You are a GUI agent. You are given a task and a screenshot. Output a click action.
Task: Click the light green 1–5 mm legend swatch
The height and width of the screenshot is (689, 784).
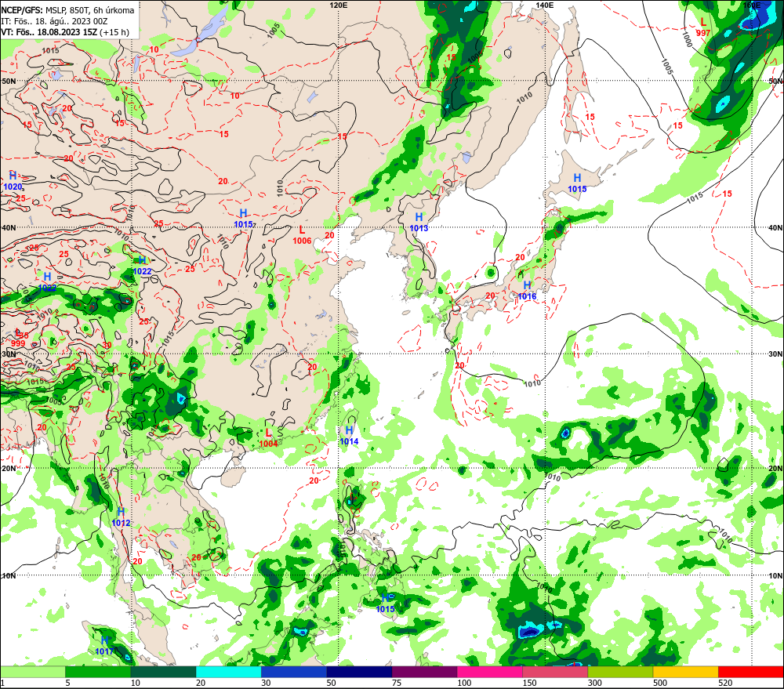[x=33, y=672]
